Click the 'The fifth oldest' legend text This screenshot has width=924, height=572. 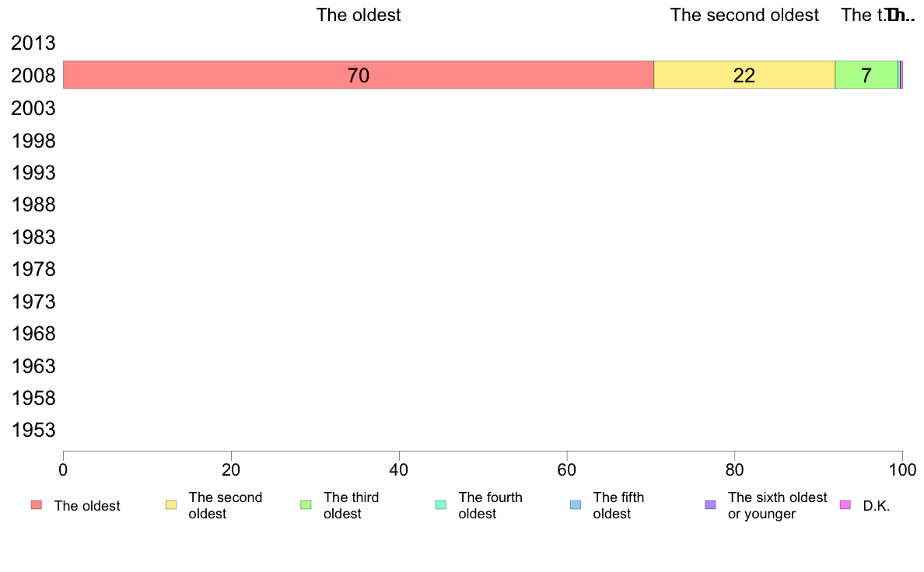(618, 505)
